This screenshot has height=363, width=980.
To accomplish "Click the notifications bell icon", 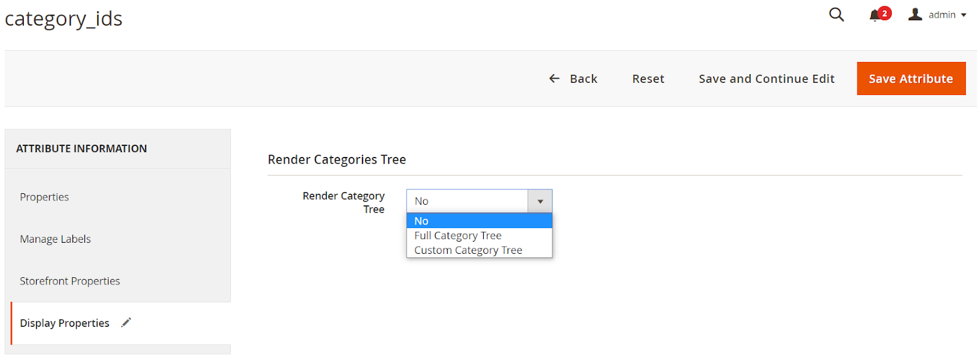I will point(874,16).
